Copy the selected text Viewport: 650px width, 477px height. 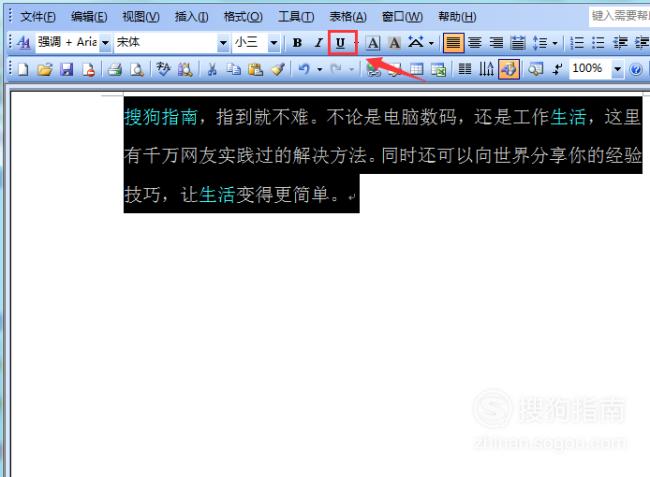point(234,69)
